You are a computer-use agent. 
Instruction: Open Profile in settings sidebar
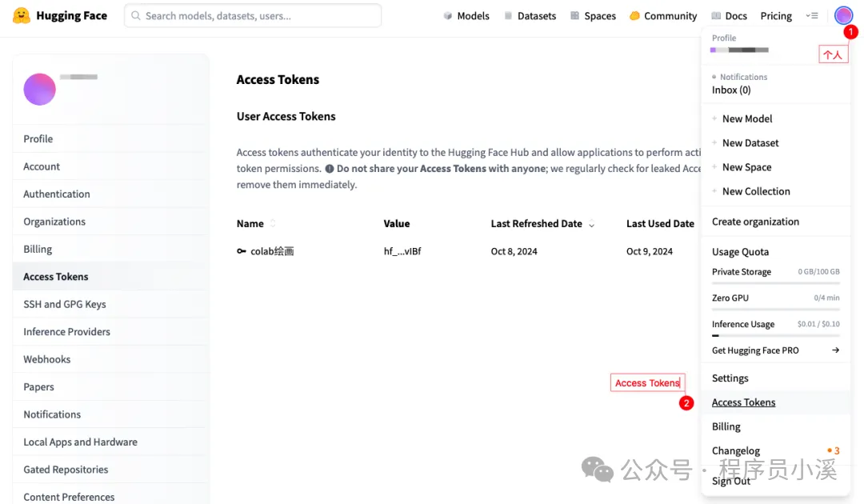click(110, 139)
